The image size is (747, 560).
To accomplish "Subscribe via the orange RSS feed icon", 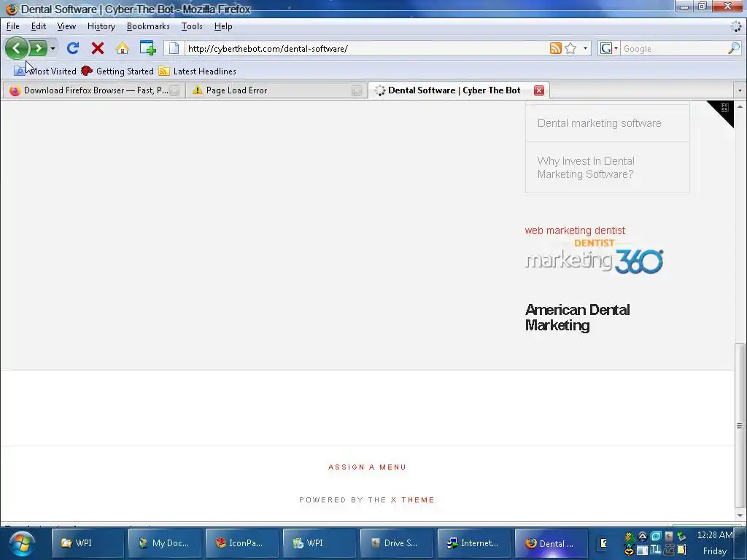I will 555,48.
